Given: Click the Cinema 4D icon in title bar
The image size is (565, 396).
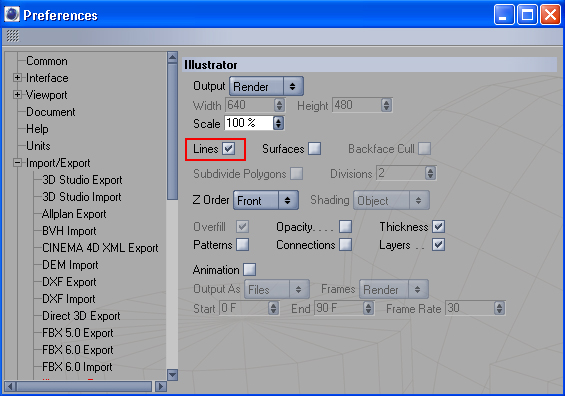Looking at the screenshot, I should [12, 14].
